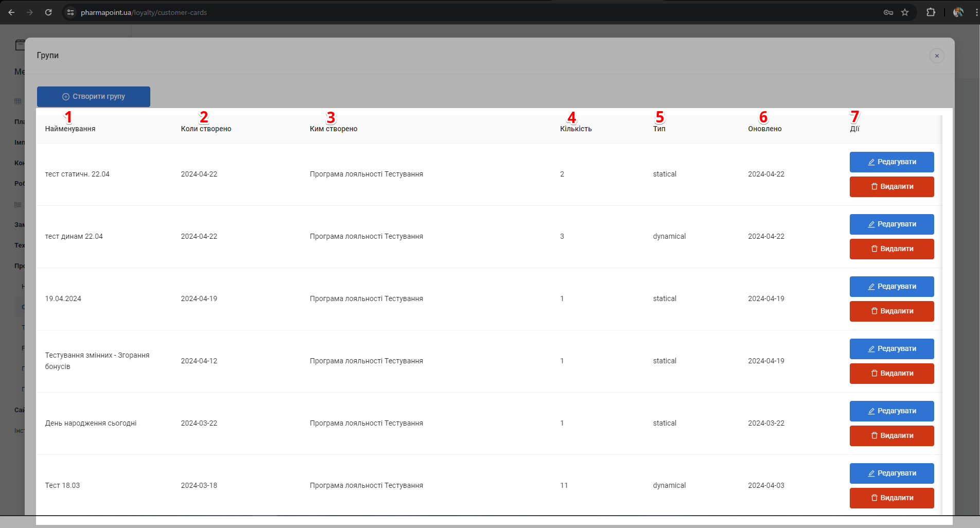Reload the page with refresh icon
This screenshot has height=528, width=980.
click(48, 12)
